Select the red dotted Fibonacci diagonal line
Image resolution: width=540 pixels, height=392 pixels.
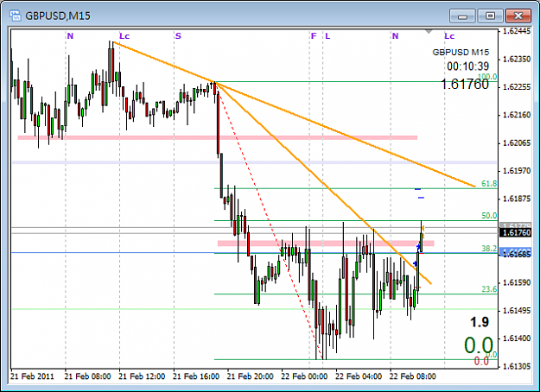(269, 218)
